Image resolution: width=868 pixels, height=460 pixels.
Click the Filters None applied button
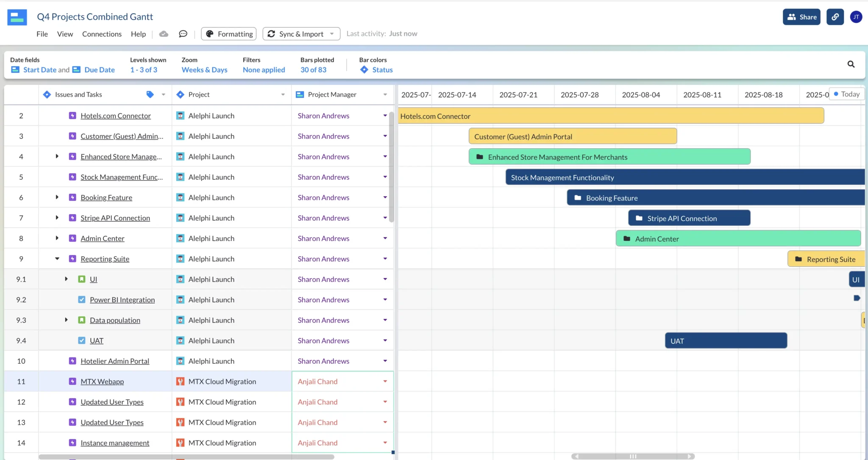click(264, 64)
